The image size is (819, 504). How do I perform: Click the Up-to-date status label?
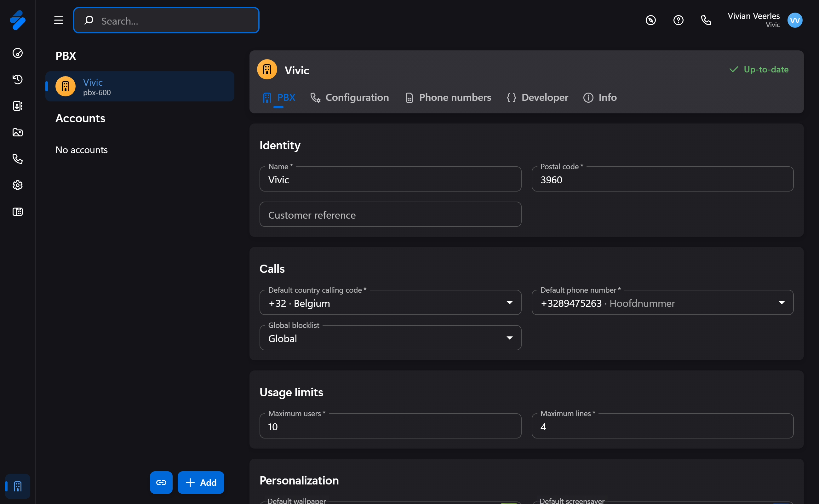pos(759,69)
